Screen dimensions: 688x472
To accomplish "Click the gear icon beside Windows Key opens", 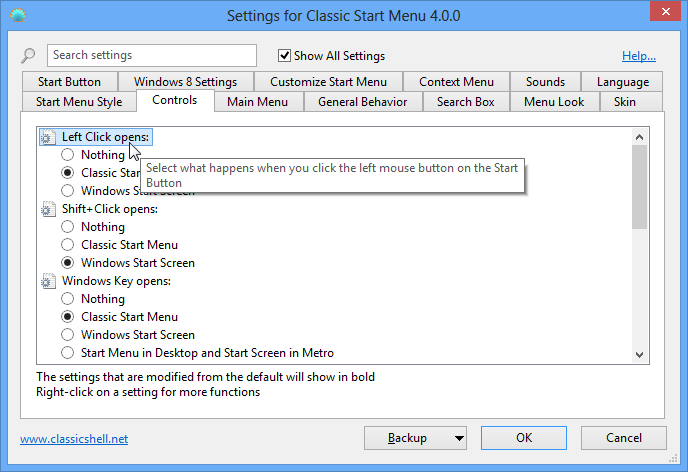I will pos(48,281).
